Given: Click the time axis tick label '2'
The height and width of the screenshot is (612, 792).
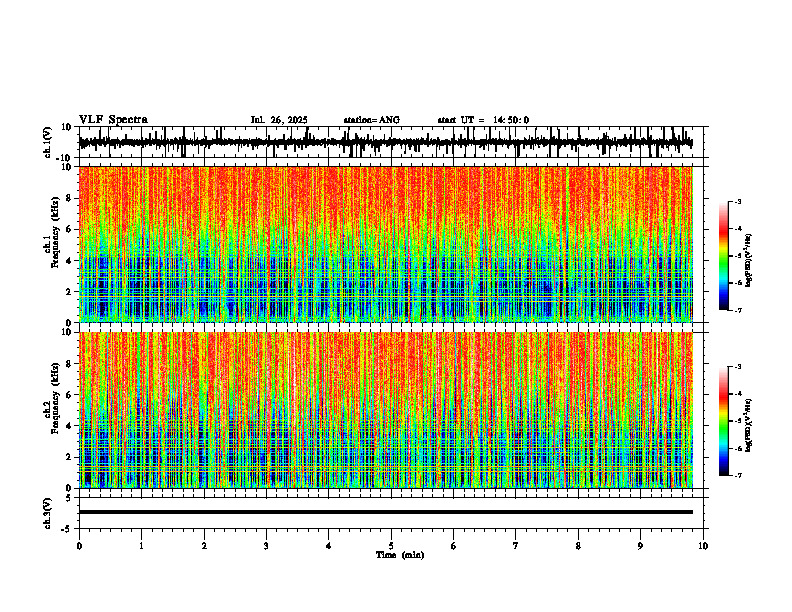Looking at the screenshot, I should tap(204, 546).
